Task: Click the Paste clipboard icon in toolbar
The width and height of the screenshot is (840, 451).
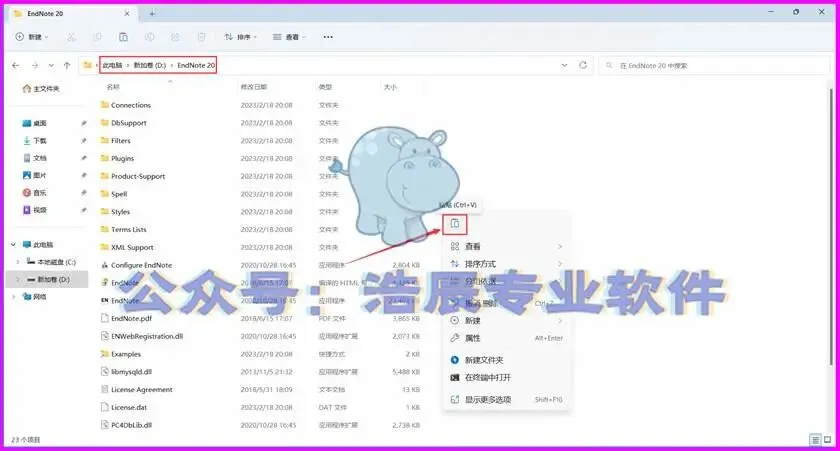Action: 123,37
